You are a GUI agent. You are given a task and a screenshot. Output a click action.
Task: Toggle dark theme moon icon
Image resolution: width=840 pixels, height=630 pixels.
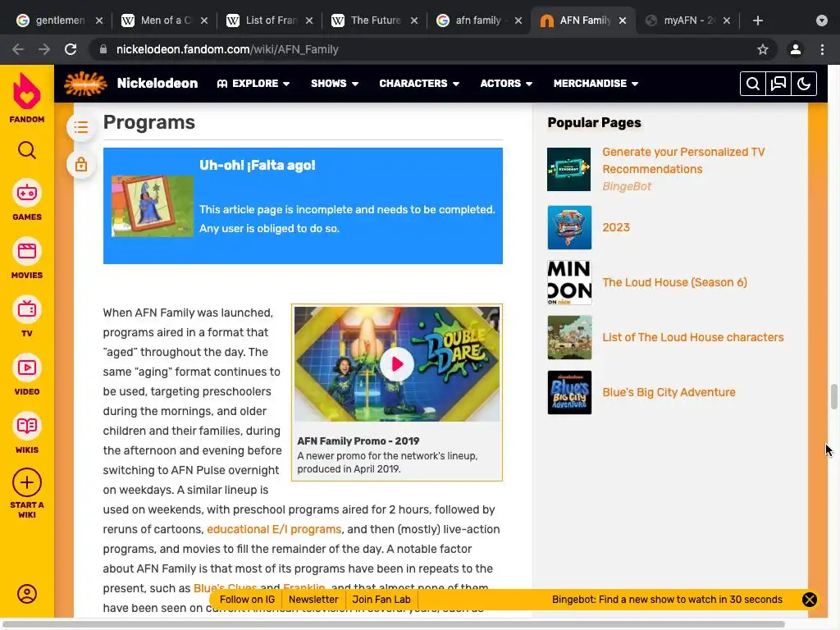tap(804, 84)
